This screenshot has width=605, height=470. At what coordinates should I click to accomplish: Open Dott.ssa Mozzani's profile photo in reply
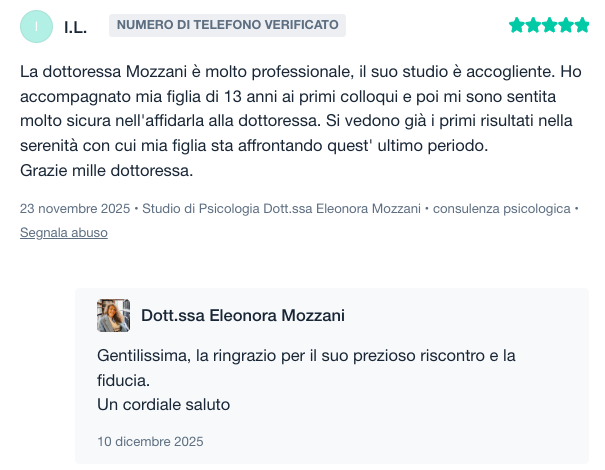pyautogui.click(x=113, y=316)
